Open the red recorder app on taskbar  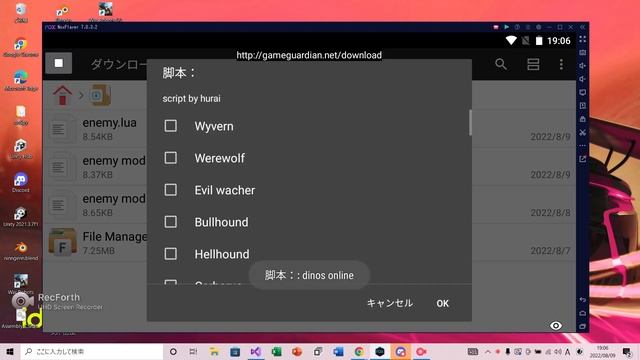tap(421, 351)
